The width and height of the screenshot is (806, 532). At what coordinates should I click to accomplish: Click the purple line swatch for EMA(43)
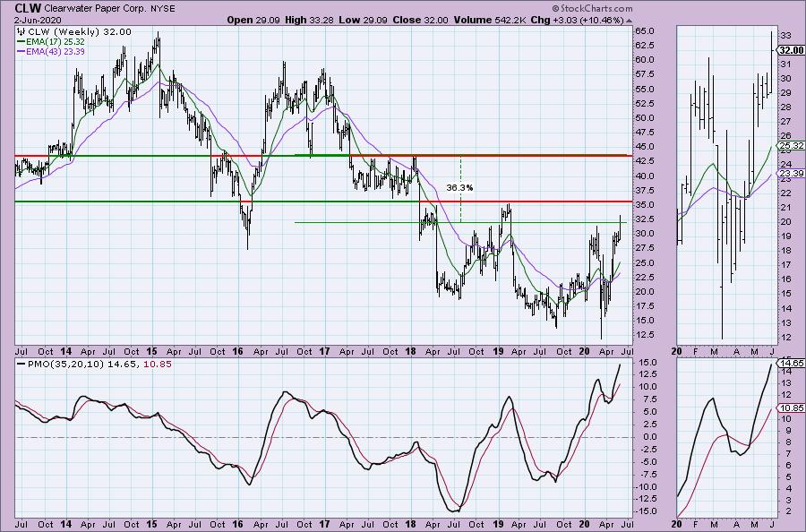pos(21,51)
